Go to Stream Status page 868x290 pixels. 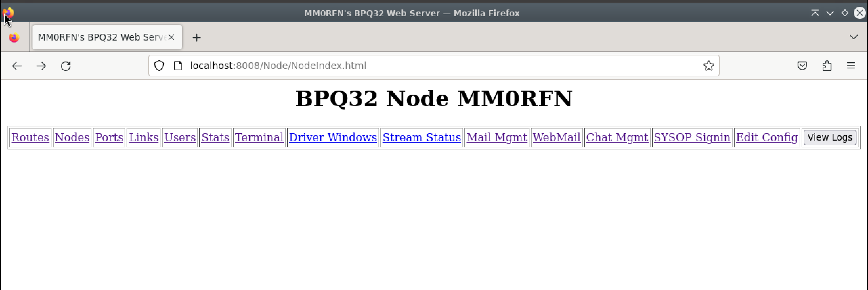coord(421,138)
